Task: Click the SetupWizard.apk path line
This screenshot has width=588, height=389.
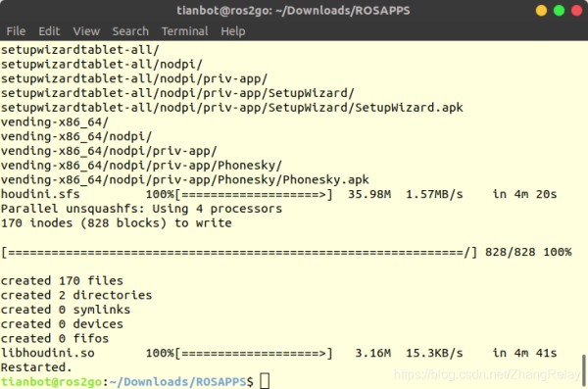Action: tap(232, 108)
